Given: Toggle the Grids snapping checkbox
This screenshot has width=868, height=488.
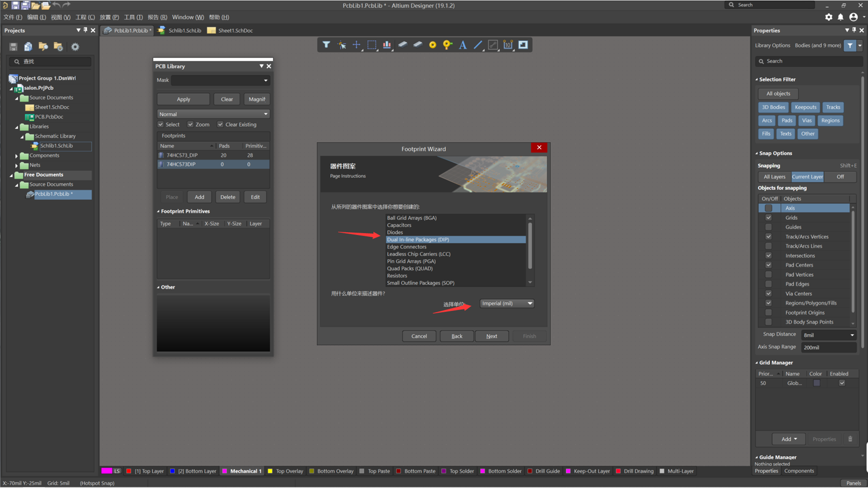Looking at the screenshot, I should pos(769,218).
